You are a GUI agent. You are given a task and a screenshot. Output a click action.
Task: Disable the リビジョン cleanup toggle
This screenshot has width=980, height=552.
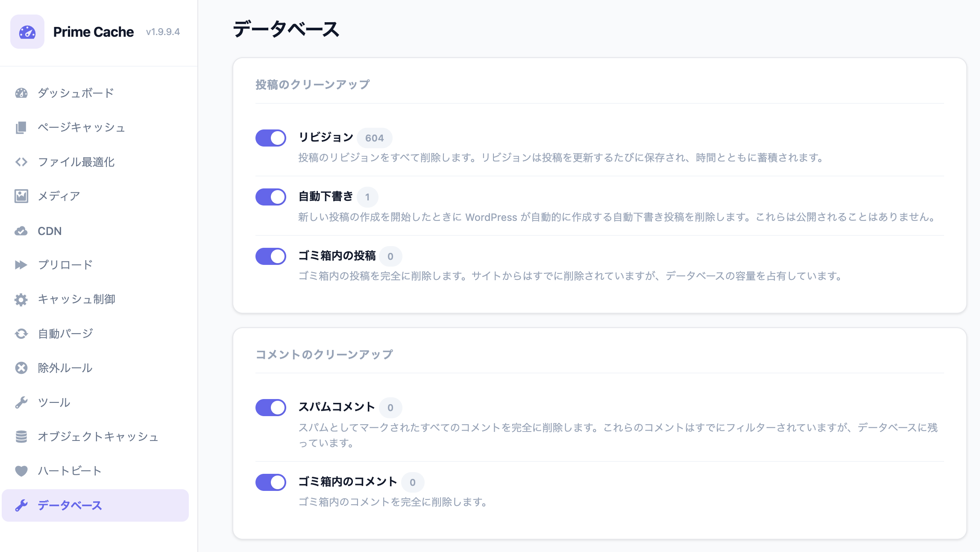(271, 138)
